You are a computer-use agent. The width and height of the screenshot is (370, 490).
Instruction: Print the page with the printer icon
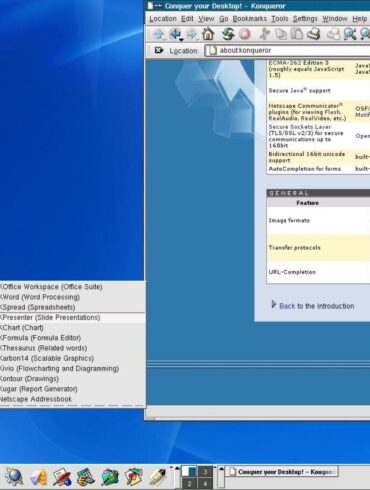314,34
